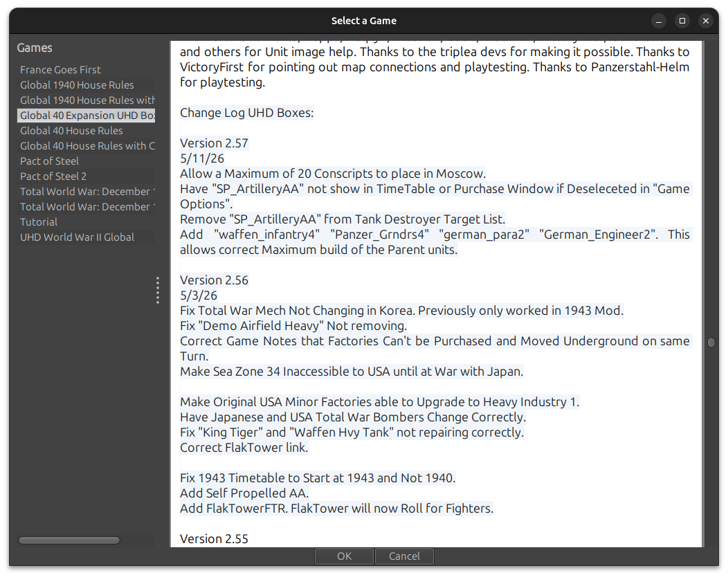Click Make Original USA Minor Factories line

[x=380, y=402]
